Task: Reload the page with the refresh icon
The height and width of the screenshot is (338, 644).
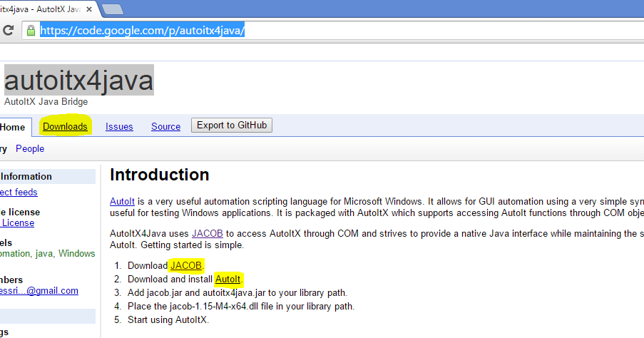Action: click(9, 31)
